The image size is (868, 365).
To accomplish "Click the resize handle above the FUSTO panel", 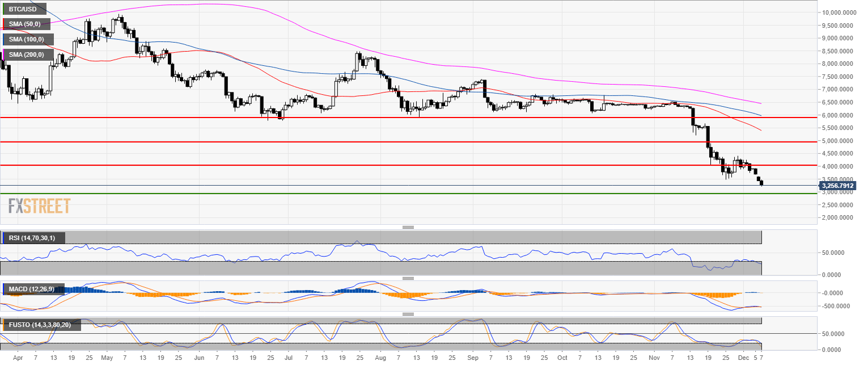I will (x=408, y=314).
